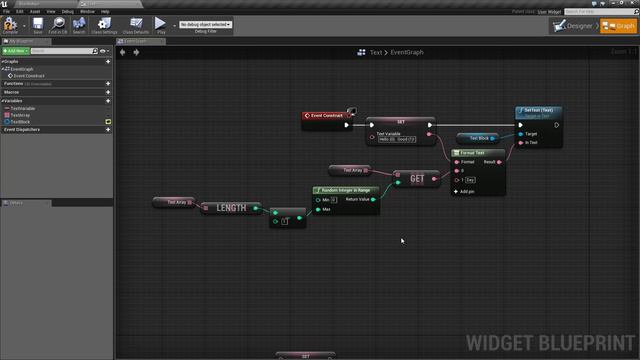Compile the blueprint with the Compile button
640x360 pixels.
pos(10,25)
